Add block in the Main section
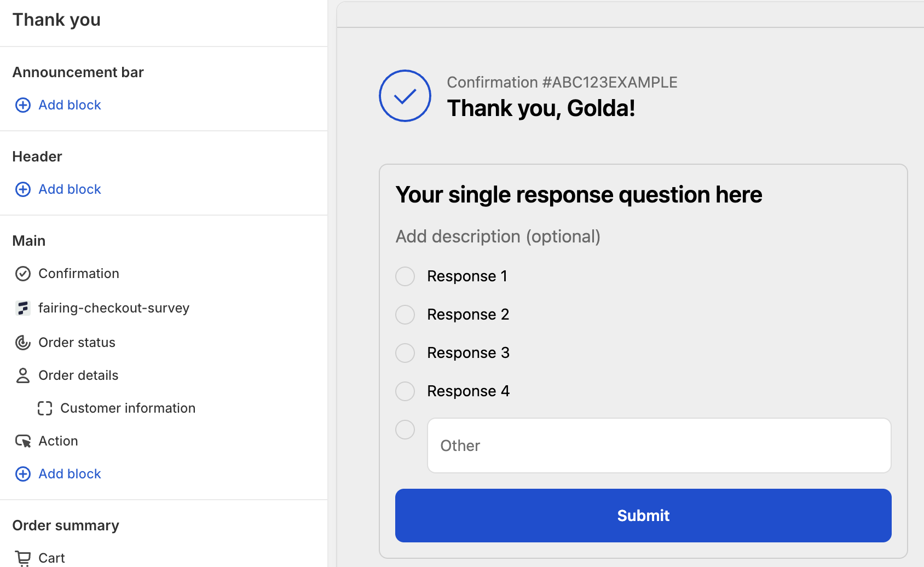Viewport: 924px width, 567px height. pyautogui.click(x=70, y=474)
